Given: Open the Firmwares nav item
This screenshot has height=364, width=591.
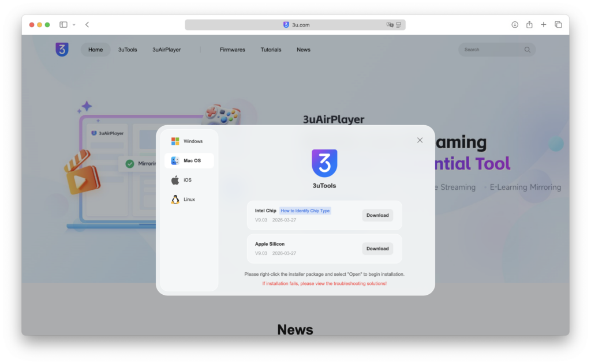Looking at the screenshot, I should pos(233,50).
